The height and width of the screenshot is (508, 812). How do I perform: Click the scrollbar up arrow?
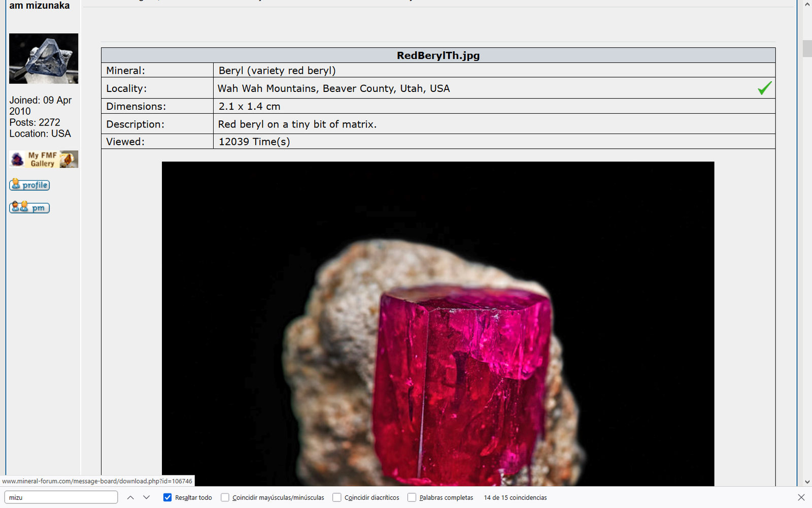[x=807, y=5]
